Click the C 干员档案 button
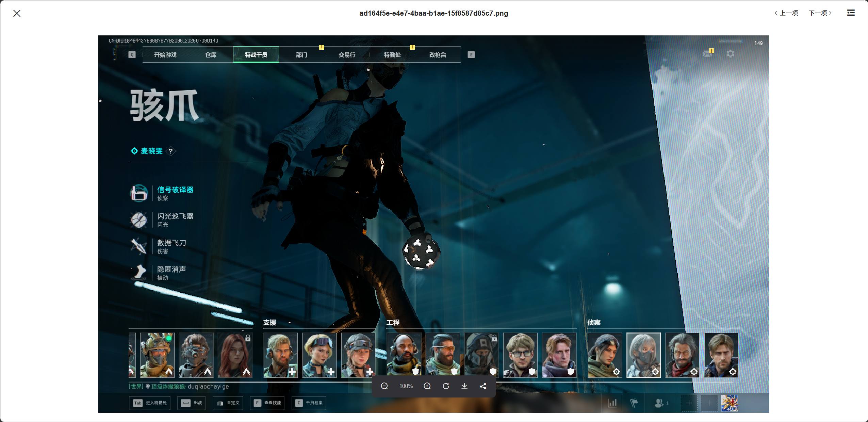Viewport: 868px width, 422px height. [x=309, y=403]
